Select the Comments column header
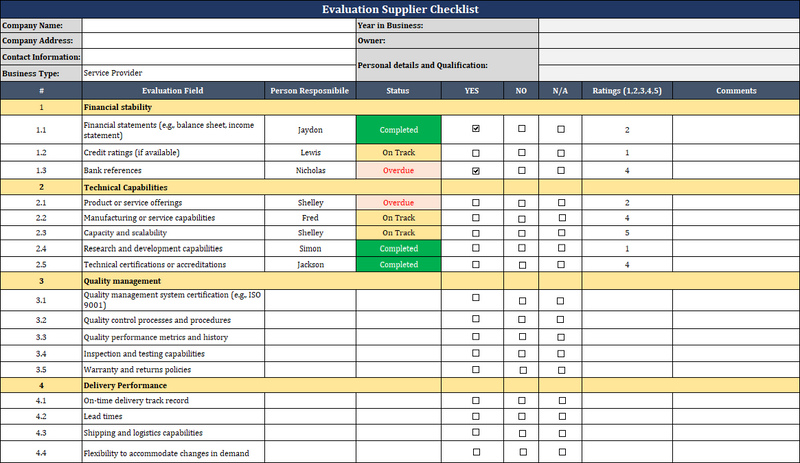Screen dimensions: 800x463 736,90
